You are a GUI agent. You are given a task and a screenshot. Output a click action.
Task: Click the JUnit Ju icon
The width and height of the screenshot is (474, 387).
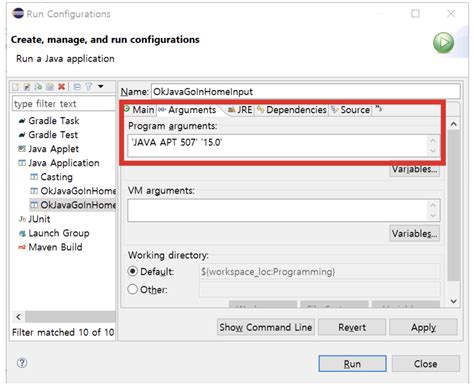22,219
